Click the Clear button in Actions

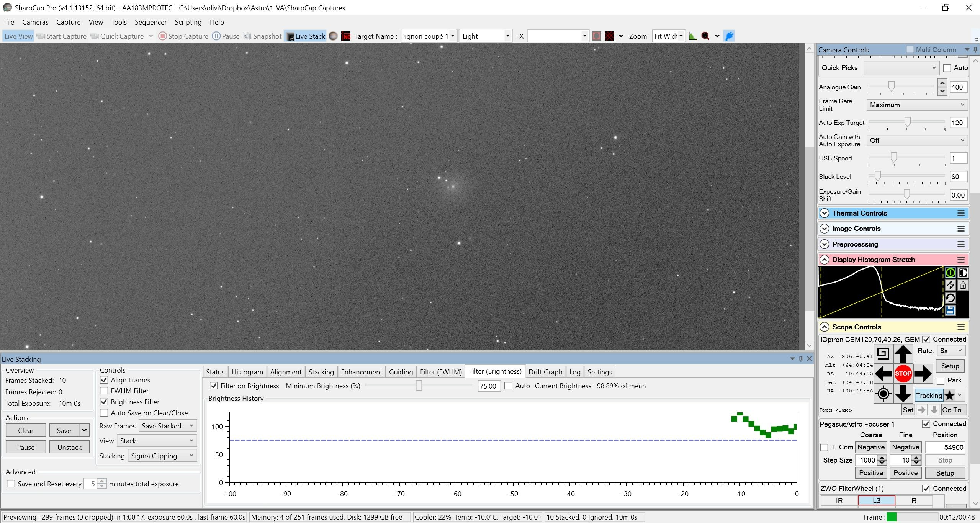click(26, 430)
